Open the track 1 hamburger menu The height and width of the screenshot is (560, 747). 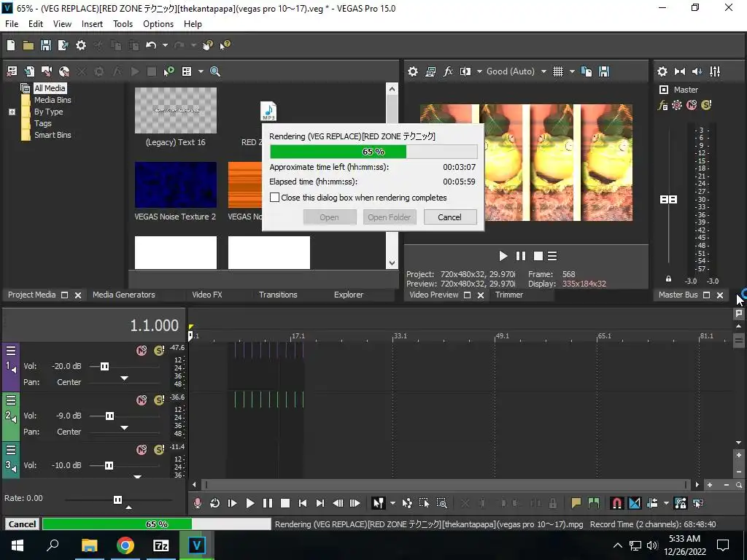pyautogui.click(x=11, y=351)
